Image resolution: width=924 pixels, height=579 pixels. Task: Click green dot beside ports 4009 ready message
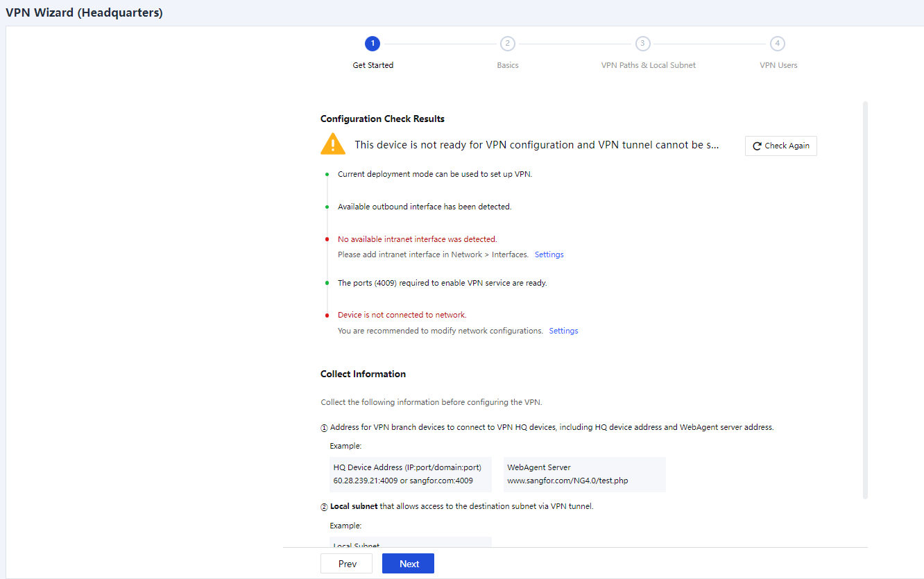tap(327, 283)
